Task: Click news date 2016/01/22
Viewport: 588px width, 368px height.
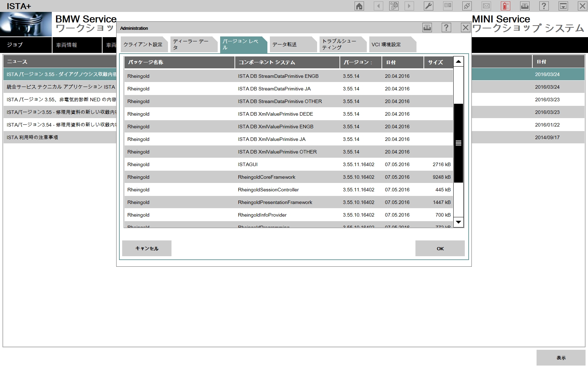Action: point(547,125)
